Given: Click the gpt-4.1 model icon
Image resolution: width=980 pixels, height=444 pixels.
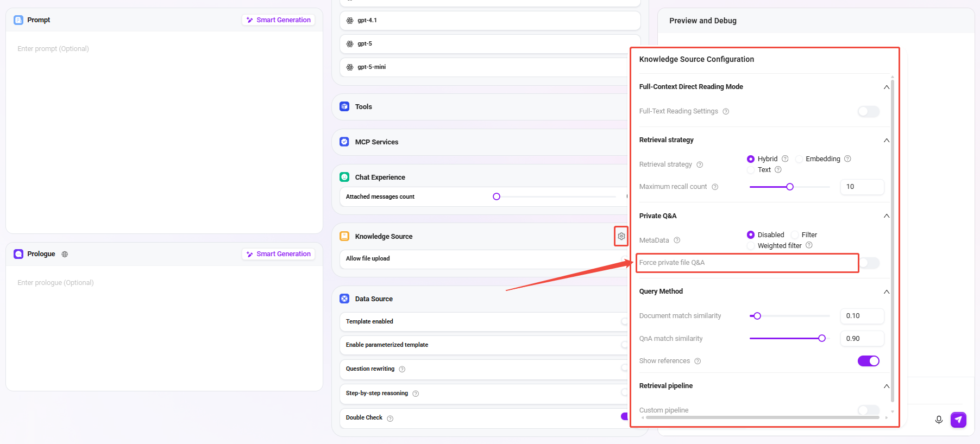Looking at the screenshot, I should click(x=350, y=21).
